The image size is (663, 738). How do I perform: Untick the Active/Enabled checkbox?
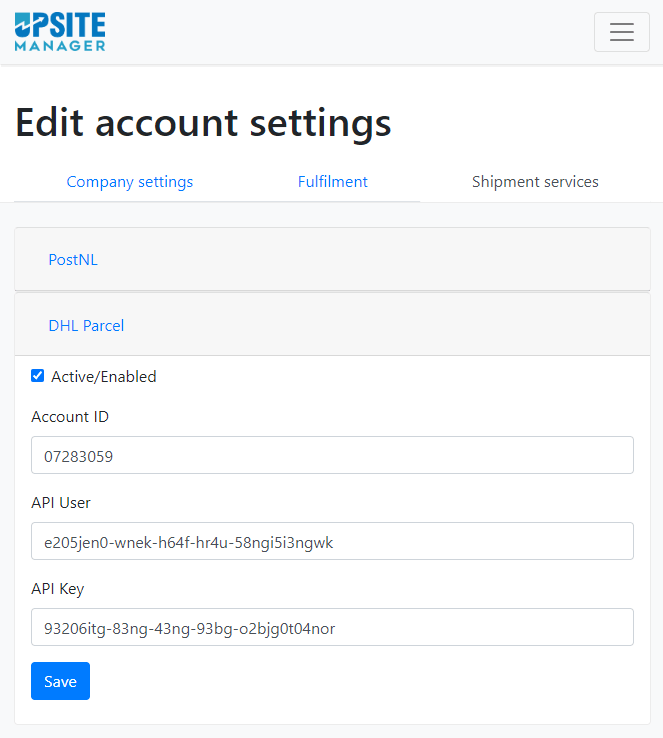[38, 376]
